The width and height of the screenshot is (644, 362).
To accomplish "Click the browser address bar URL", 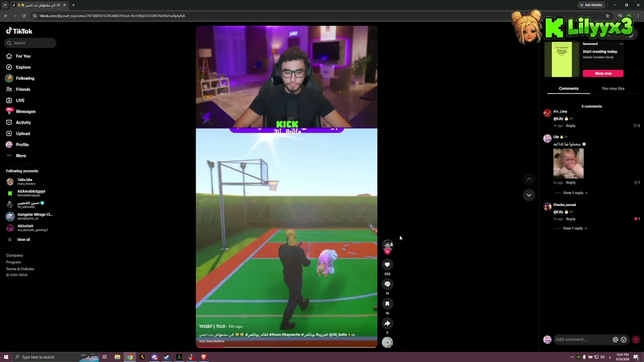I will 112,16.
